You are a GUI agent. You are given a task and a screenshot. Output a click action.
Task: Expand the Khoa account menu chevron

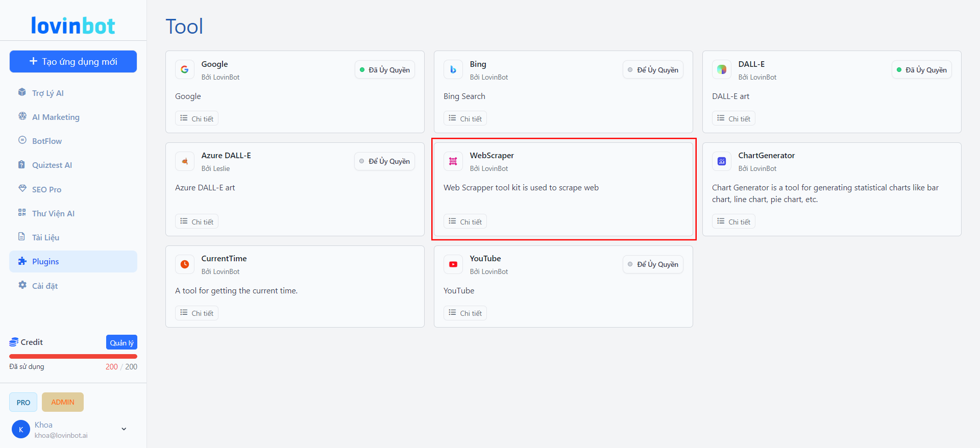tap(124, 429)
